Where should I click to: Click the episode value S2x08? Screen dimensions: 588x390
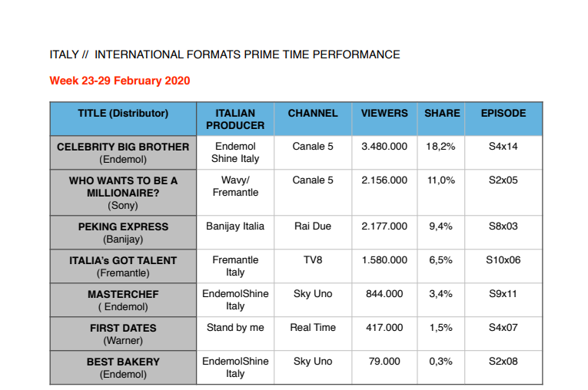[x=503, y=361]
